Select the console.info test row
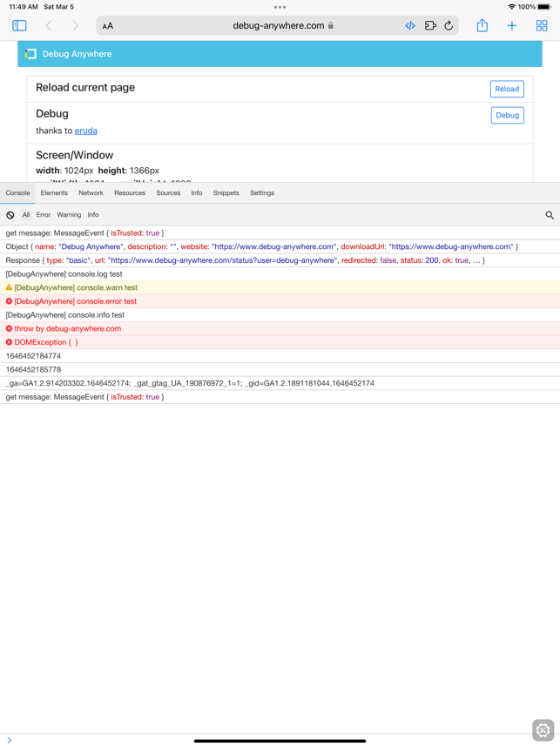 (280, 315)
